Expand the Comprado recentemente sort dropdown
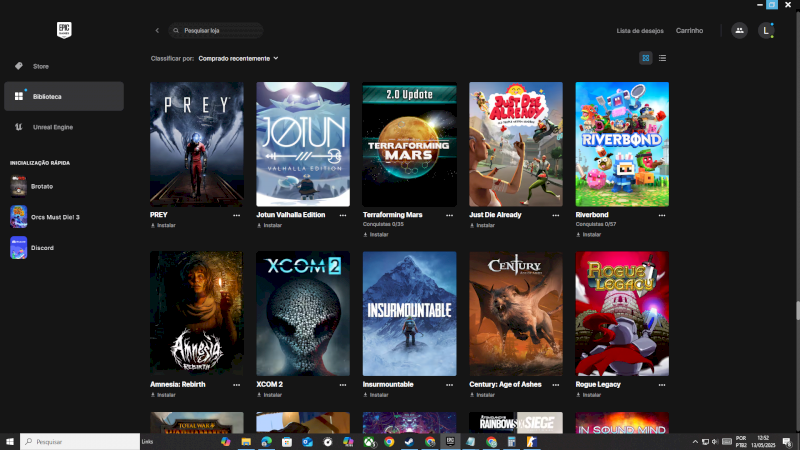Viewport: 800px width, 450px height. click(x=238, y=58)
